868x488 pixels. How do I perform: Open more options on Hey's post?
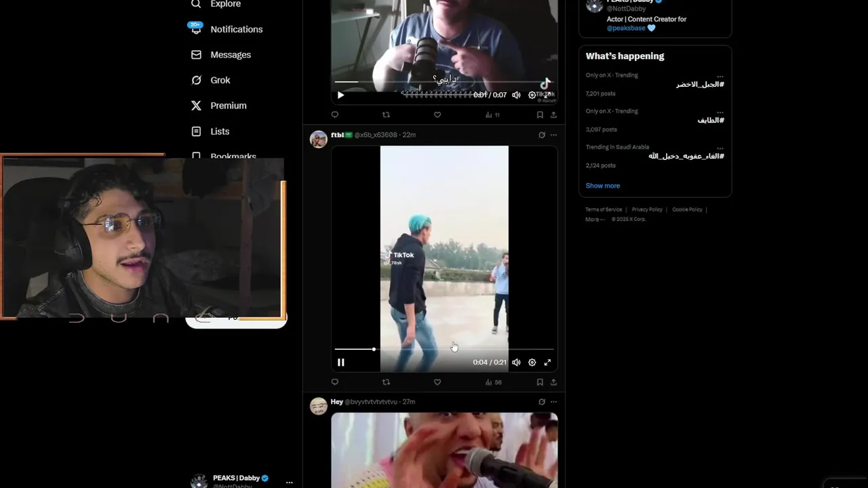click(x=553, y=402)
